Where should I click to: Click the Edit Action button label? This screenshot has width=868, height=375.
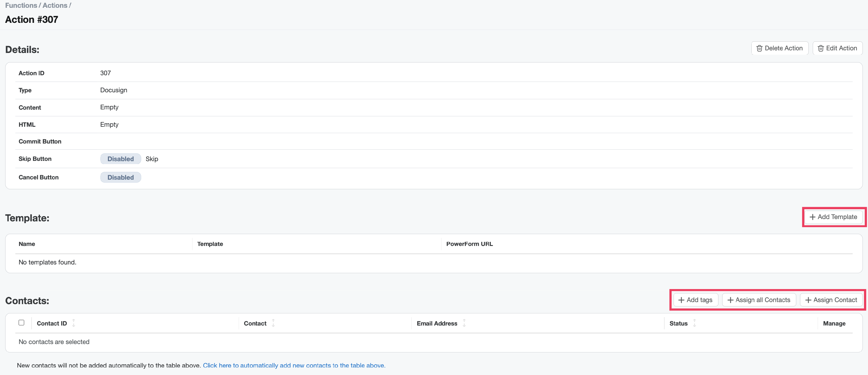841,48
